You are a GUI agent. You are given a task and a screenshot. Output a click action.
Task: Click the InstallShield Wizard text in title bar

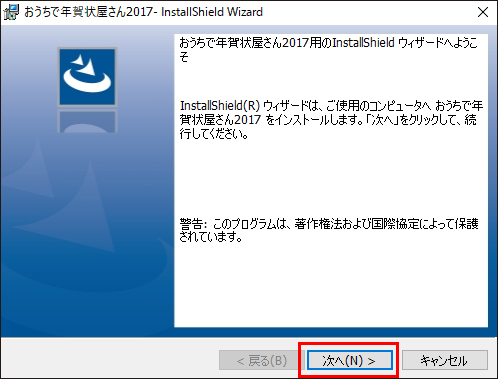tap(212, 12)
